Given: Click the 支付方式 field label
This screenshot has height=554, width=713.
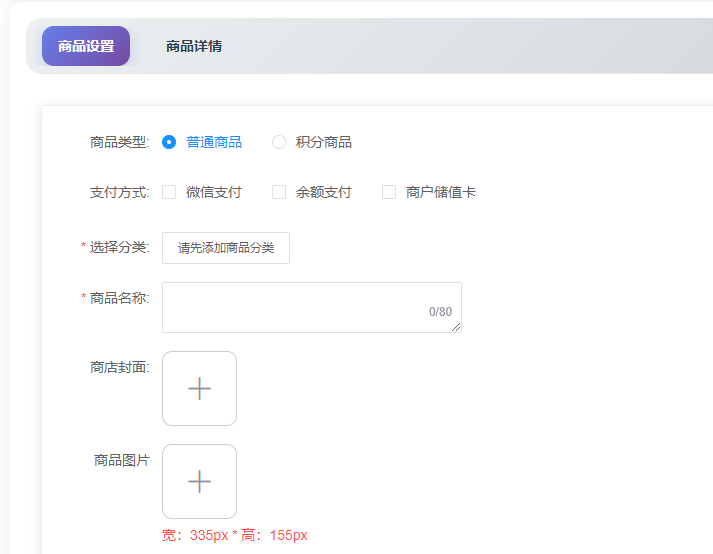Looking at the screenshot, I should [119, 192].
